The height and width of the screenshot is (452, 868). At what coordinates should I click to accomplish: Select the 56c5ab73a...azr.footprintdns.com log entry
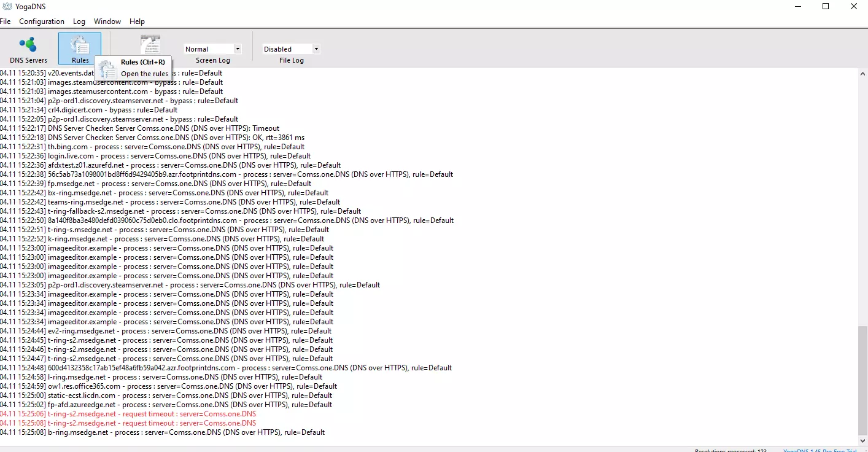pos(227,174)
